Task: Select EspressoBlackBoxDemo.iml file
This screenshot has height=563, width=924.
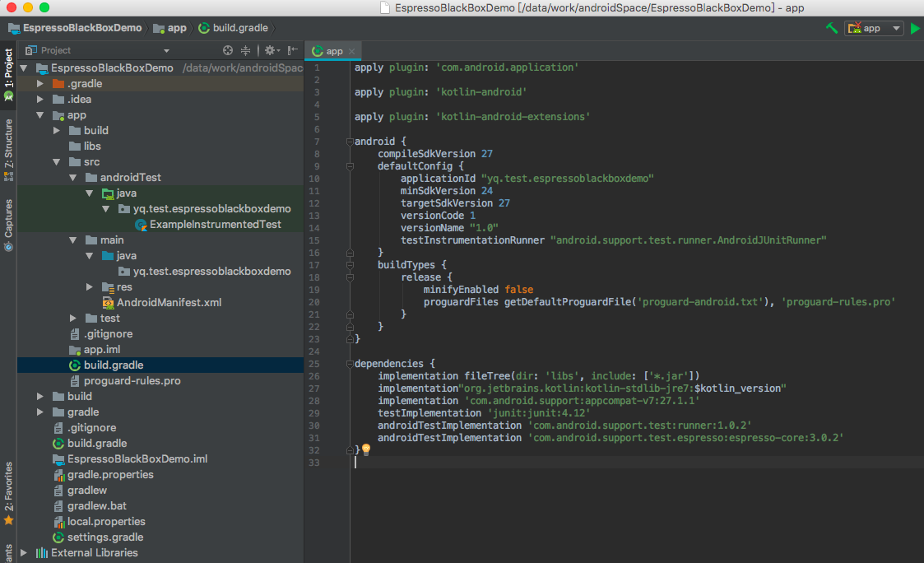Action: pyautogui.click(x=137, y=458)
